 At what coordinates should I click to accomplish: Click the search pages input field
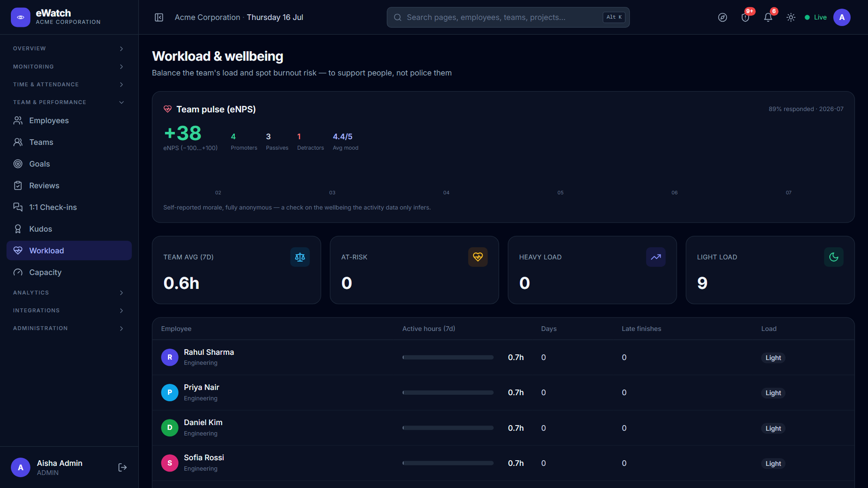click(508, 17)
